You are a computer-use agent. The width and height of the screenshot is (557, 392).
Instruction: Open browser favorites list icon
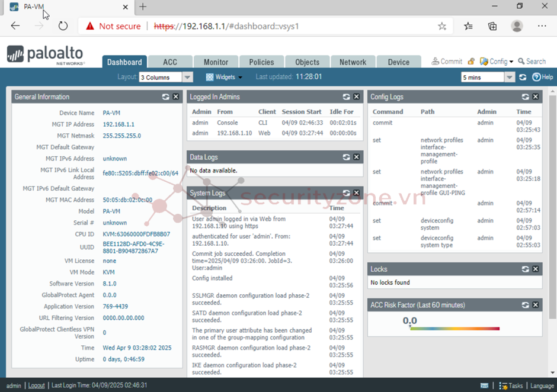pos(469,26)
